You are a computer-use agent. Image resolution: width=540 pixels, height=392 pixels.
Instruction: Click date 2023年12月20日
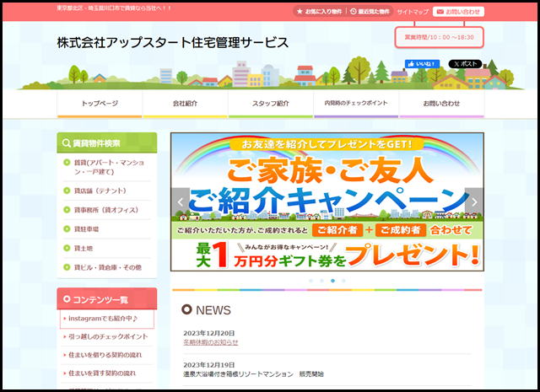click(208, 333)
